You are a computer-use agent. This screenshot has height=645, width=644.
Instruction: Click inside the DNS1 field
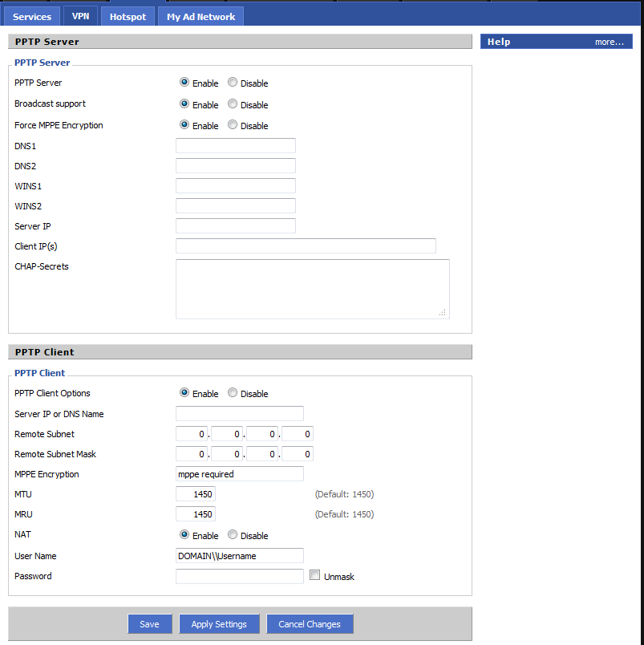[235, 145]
